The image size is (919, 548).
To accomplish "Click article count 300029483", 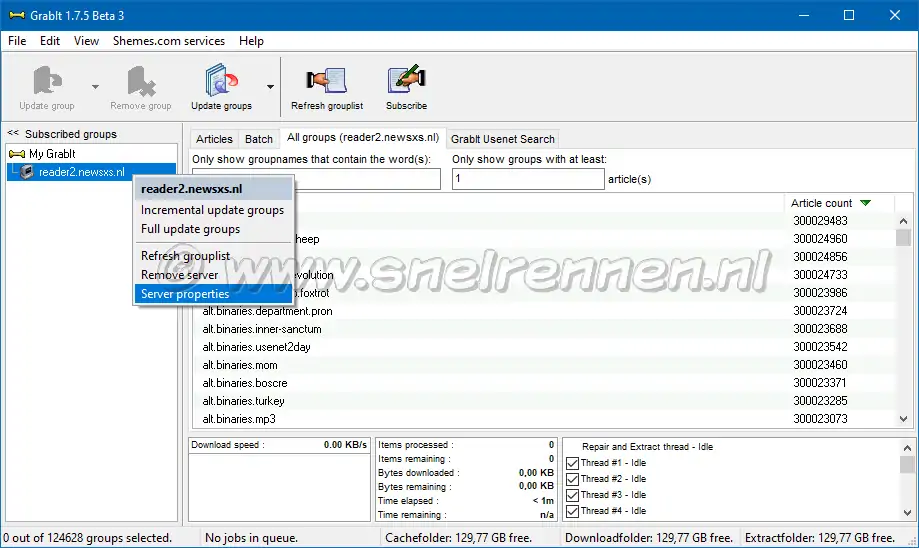I will click(x=821, y=221).
